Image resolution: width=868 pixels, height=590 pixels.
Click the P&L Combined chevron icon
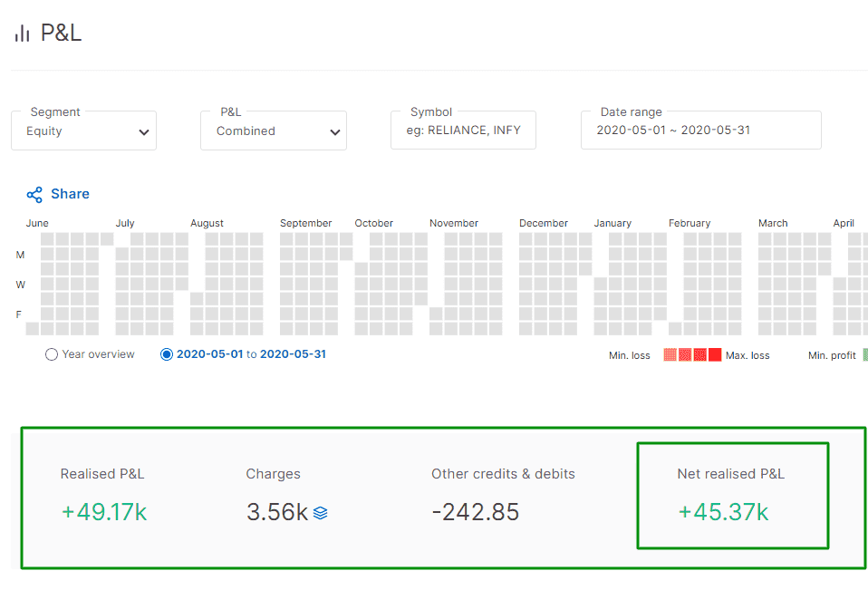point(335,132)
